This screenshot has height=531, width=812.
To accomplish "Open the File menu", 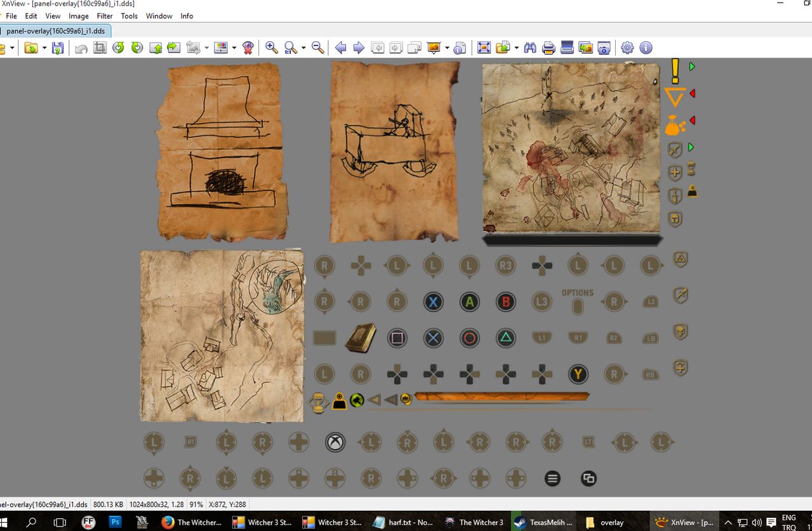I will pyautogui.click(x=11, y=16).
